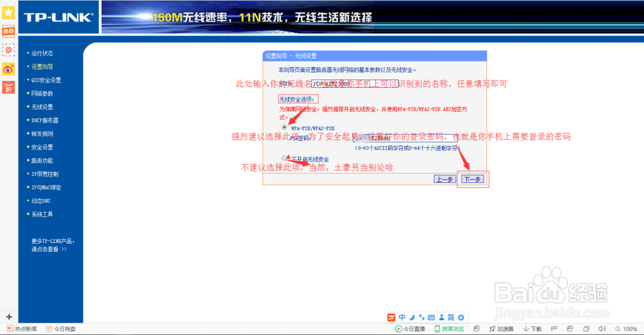Click the 上一步 previous step button

[x=445, y=179]
